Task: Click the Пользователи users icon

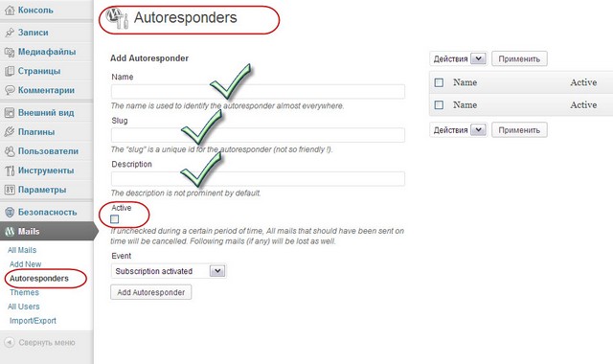Action: point(10,151)
